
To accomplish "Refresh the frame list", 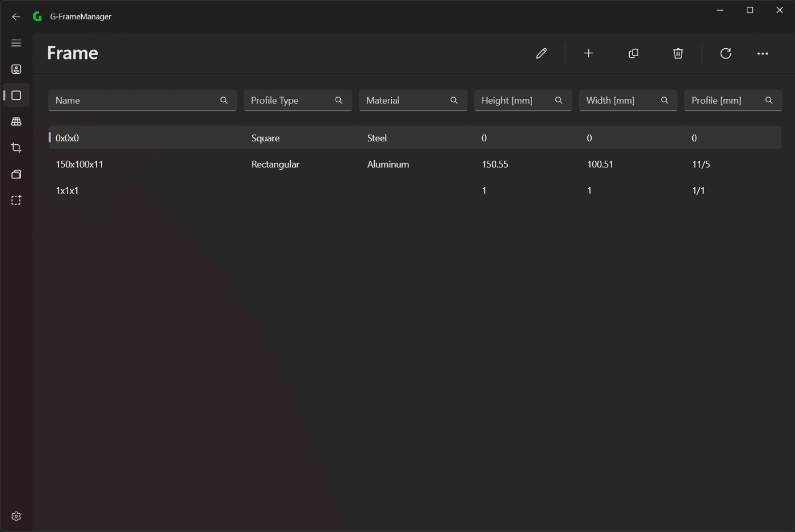I will tap(726, 53).
